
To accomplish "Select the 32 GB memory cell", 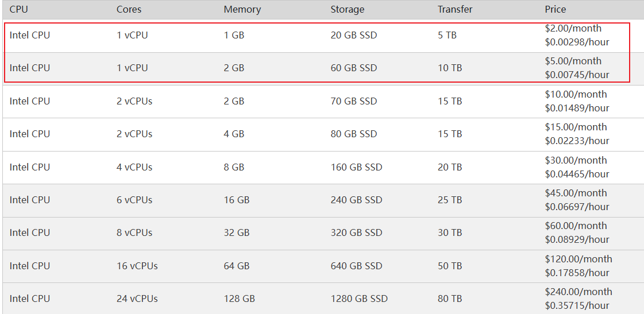I will [237, 232].
